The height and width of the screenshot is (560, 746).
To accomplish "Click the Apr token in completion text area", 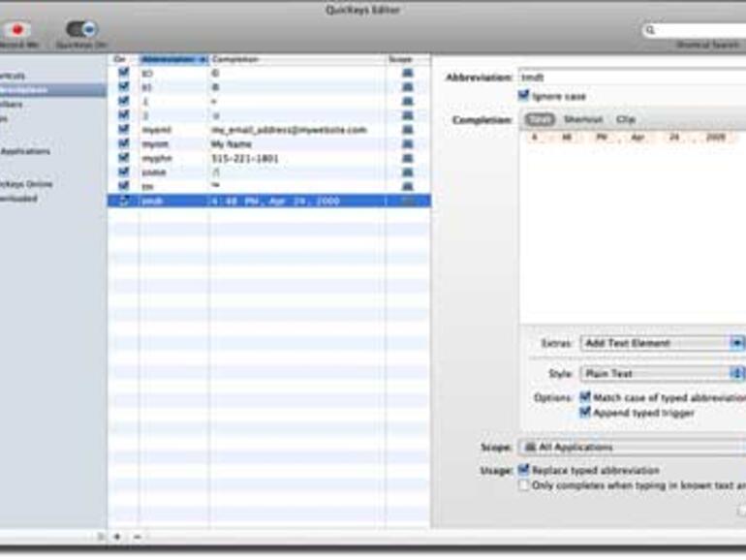I will pos(637,138).
